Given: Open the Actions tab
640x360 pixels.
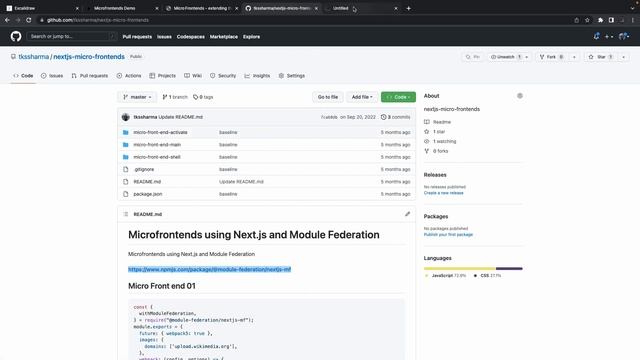Looking at the screenshot, I should (129, 76).
